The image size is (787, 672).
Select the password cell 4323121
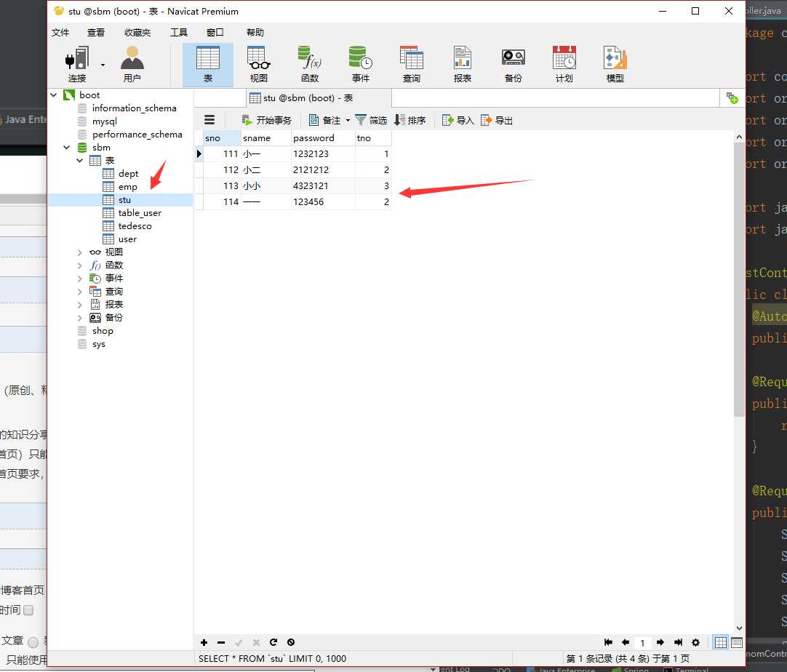(323, 185)
